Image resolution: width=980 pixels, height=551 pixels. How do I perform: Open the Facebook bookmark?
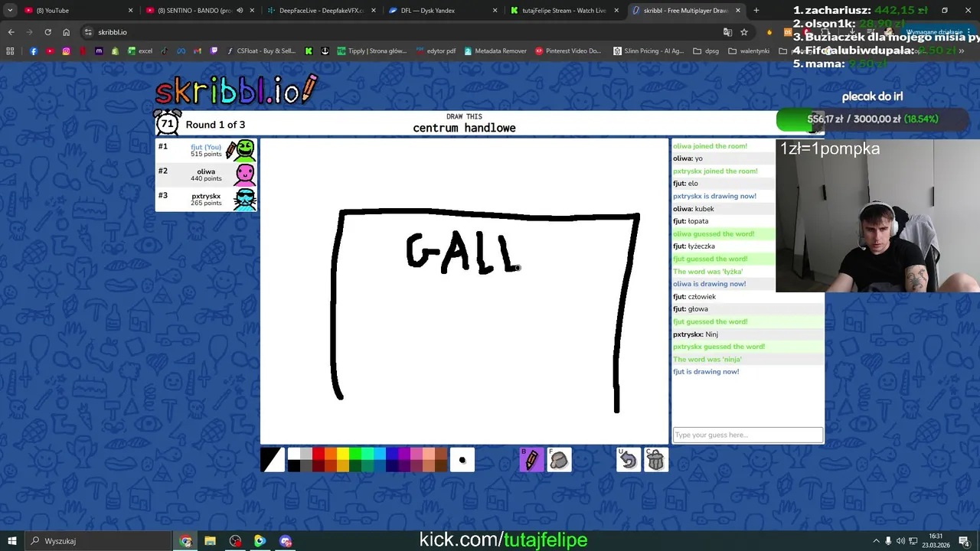pyautogui.click(x=34, y=51)
